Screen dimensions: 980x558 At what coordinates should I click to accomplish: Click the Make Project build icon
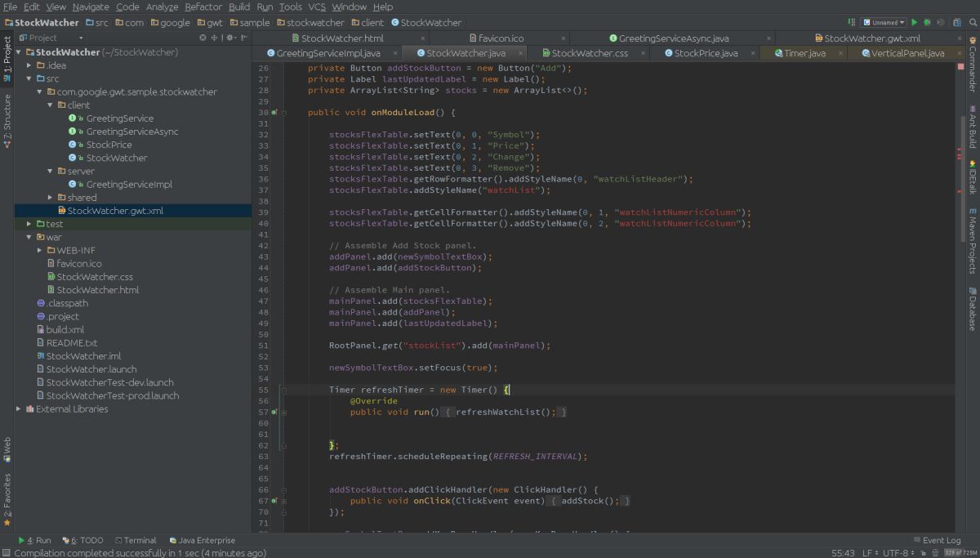coord(852,23)
